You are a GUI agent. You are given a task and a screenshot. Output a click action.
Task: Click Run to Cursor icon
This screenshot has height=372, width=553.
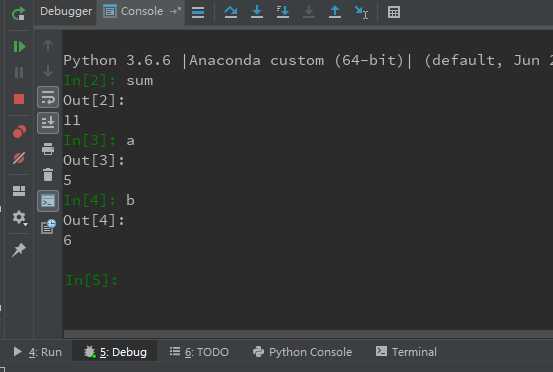(x=361, y=12)
